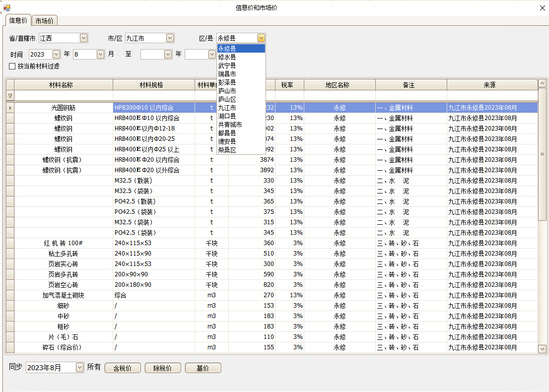Viewport: 549px width, 392px height.
Task: Toggle 按当前材料过滤 checkbox
Action: pyautogui.click(x=12, y=66)
